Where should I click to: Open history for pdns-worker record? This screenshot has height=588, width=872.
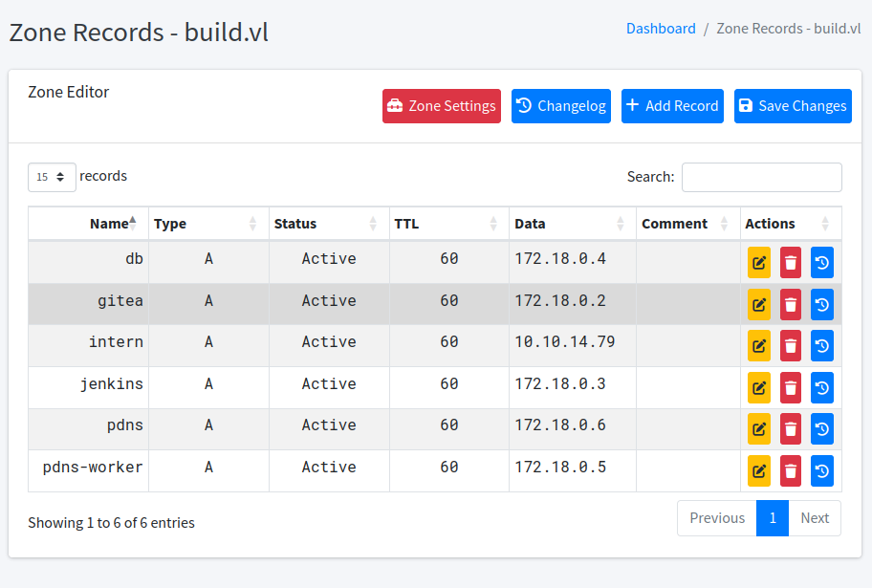(x=822, y=470)
